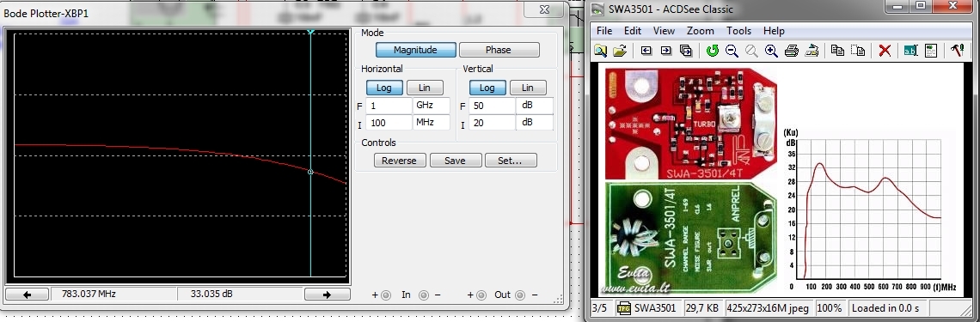
Task: Click the horizontal F frequency value field
Action: coord(389,106)
